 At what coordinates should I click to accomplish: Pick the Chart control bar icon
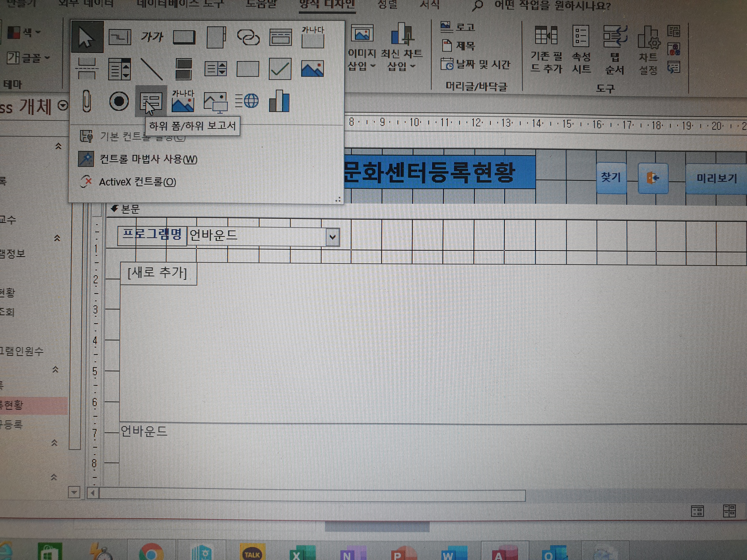pyautogui.click(x=279, y=101)
